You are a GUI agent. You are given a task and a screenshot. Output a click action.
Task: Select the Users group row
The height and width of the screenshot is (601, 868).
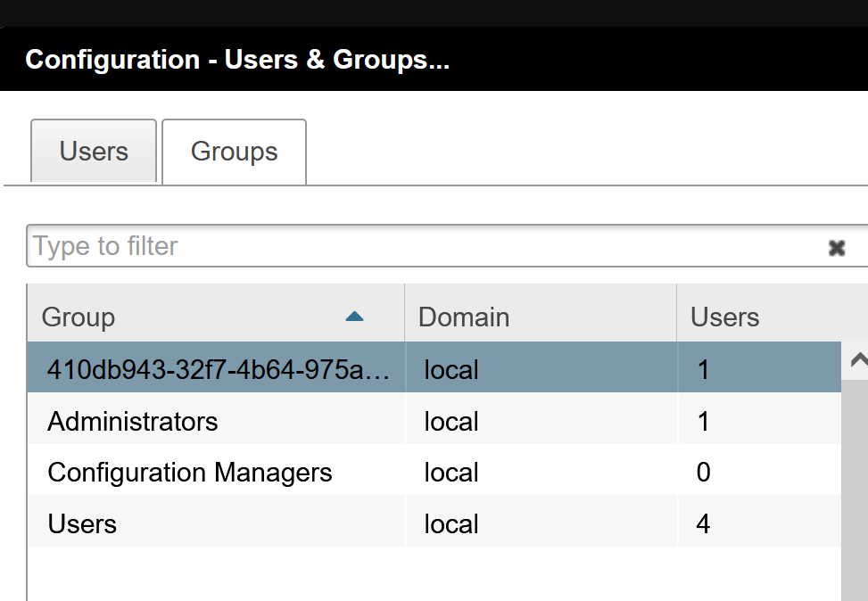coord(82,523)
